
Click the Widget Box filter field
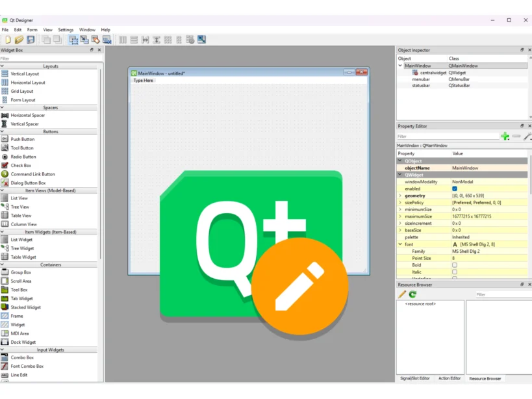(51, 58)
